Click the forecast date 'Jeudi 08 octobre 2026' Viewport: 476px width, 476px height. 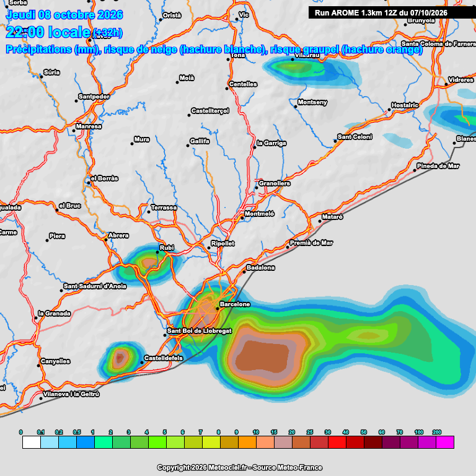pyautogui.click(x=64, y=15)
